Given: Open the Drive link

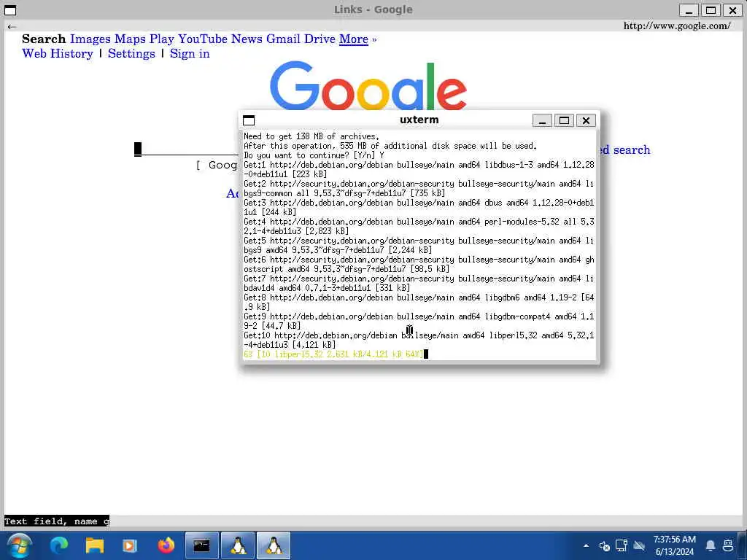Looking at the screenshot, I should click(320, 39).
